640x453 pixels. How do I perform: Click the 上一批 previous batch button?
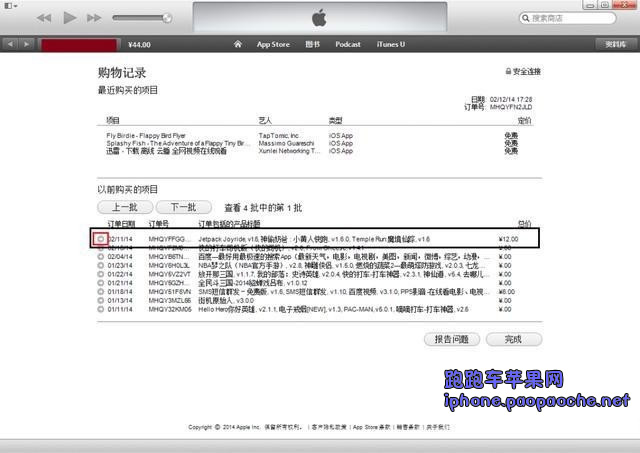pos(125,207)
